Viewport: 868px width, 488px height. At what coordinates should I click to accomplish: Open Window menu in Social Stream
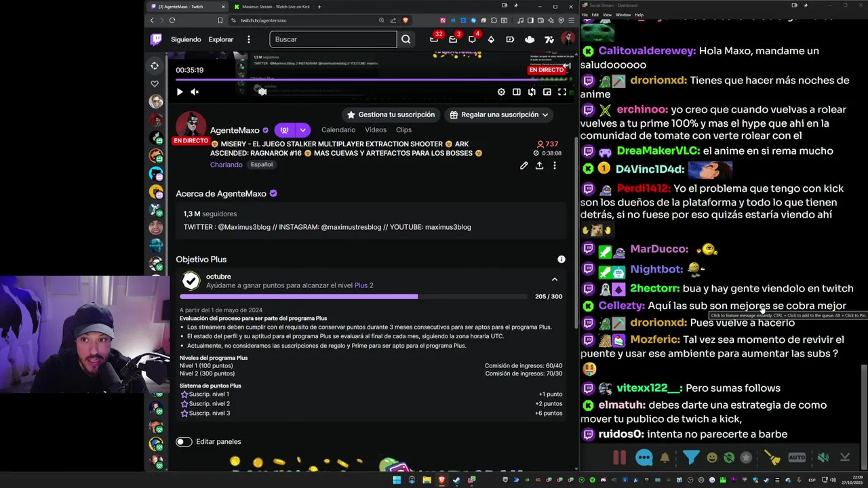pos(623,14)
